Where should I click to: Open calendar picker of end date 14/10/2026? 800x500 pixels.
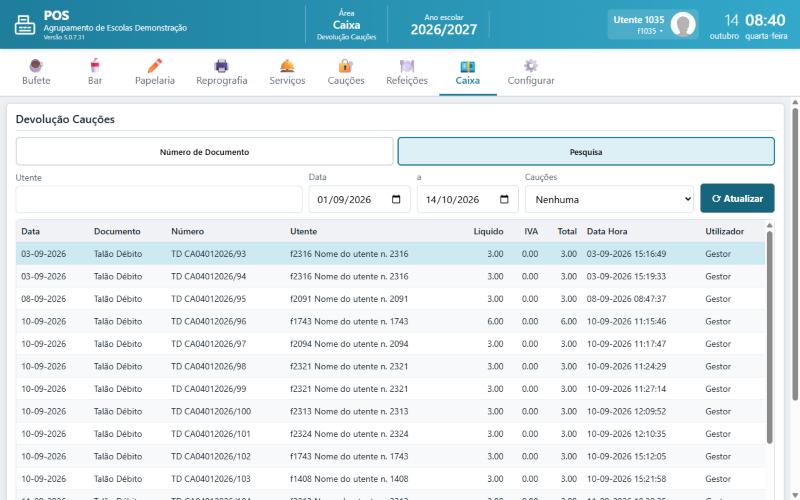(x=504, y=199)
